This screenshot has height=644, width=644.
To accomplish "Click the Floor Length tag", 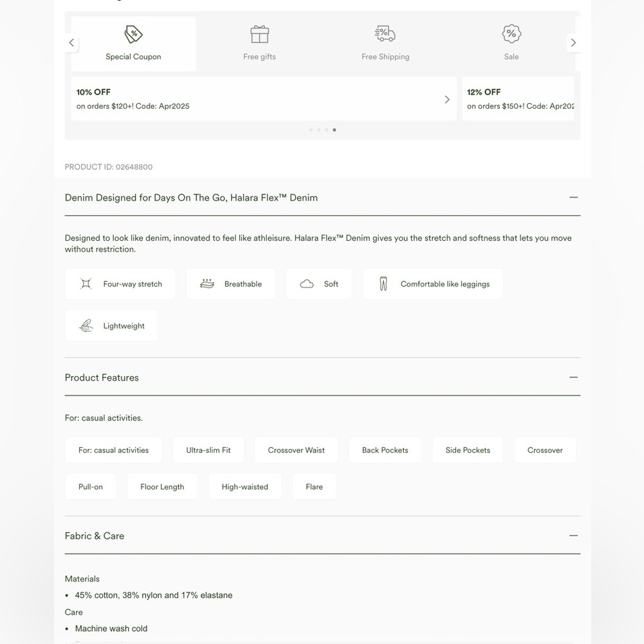I will coord(162,487).
